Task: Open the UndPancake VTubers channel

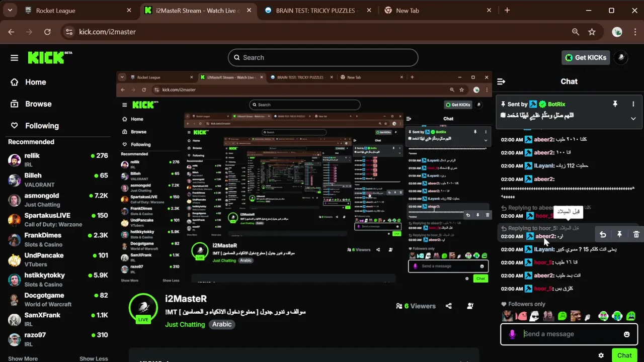Action: pos(58,259)
